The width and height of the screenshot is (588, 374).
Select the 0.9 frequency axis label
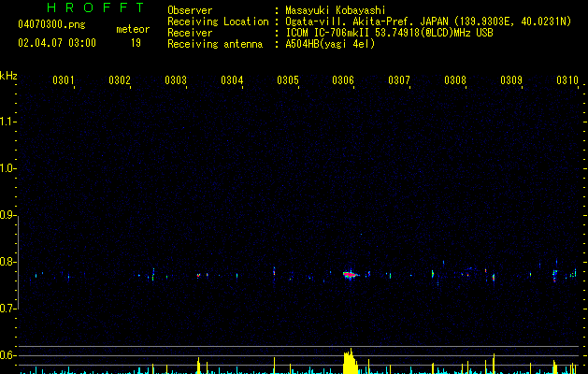[7, 215]
